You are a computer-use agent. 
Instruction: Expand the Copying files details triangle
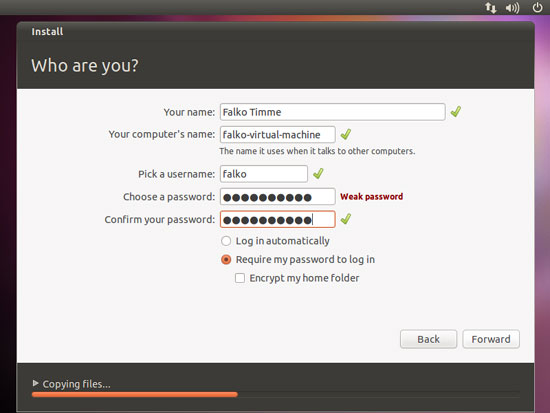pos(35,383)
